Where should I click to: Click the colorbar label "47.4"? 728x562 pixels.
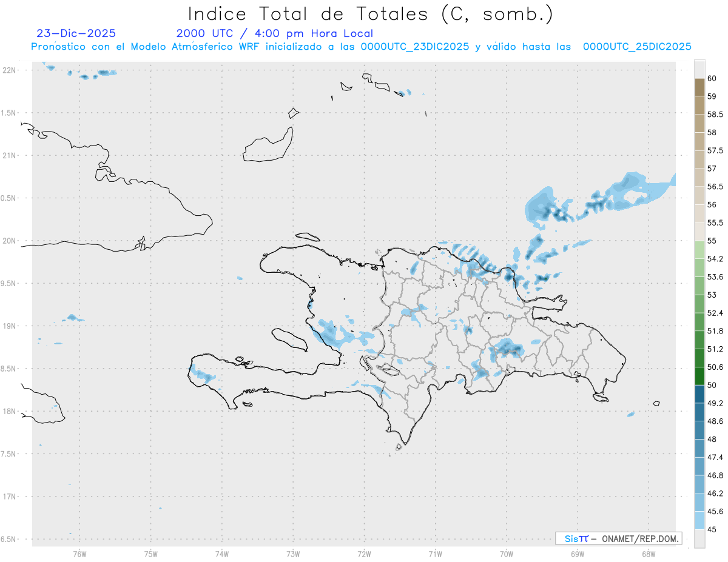[715, 457]
